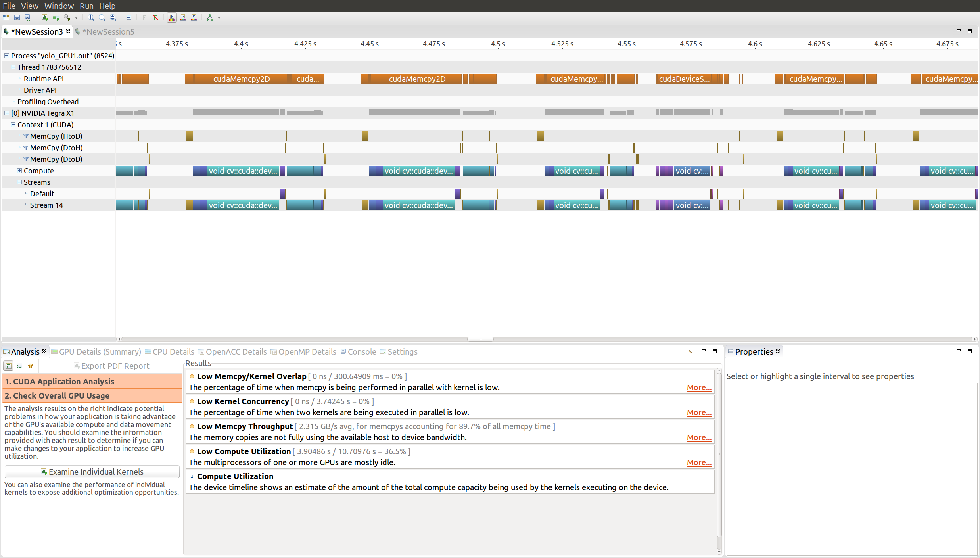Select the Check Overall GPU Usage stage
Image resolution: width=980 pixels, height=558 pixels.
pos(92,395)
